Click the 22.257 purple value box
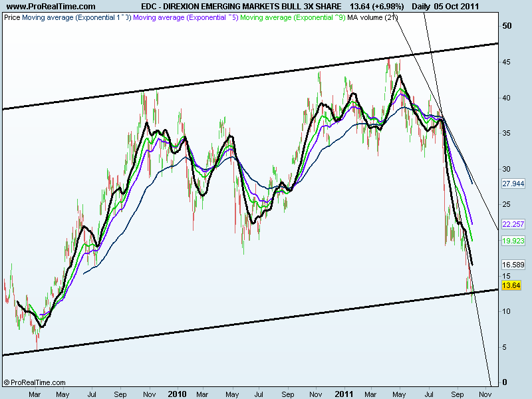532x399 pixels. click(x=513, y=224)
